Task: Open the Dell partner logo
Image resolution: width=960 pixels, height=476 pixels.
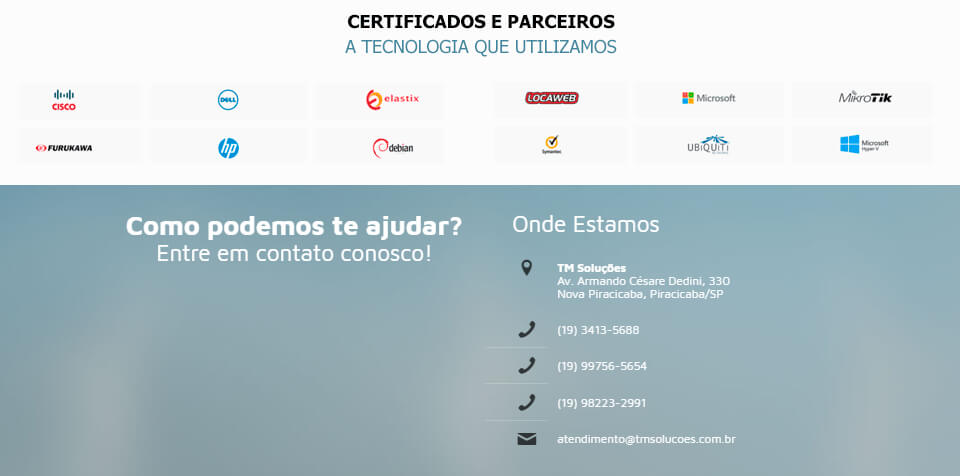Action: tap(228, 100)
